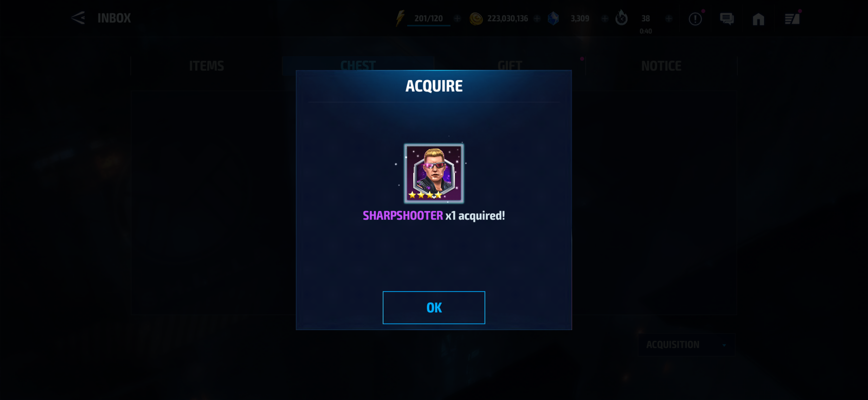Click the Acquisition dropdown arrow
Screen dimensions: 868x400
pos(724,345)
